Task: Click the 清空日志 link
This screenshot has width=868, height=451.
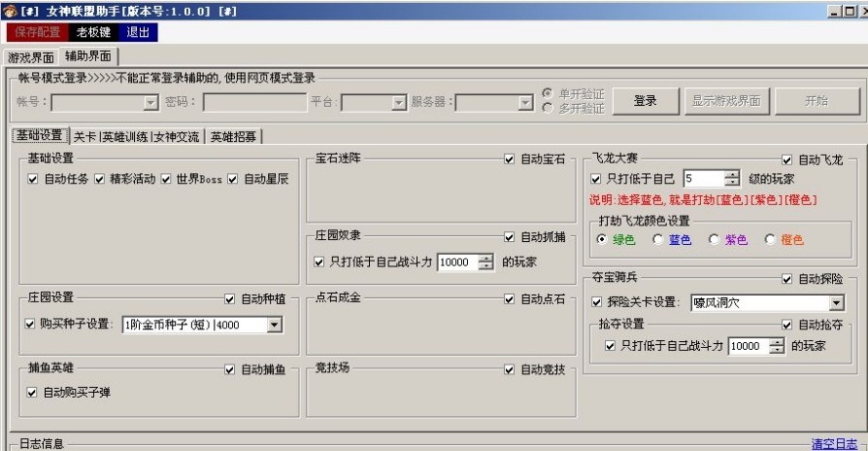Action: pyautogui.click(x=834, y=443)
